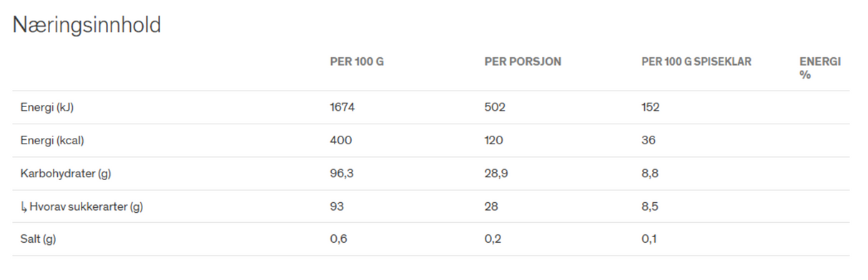Viewport: 868px width, 280px height.
Task: Click the 502 kJ per portion value
Action: (x=495, y=107)
